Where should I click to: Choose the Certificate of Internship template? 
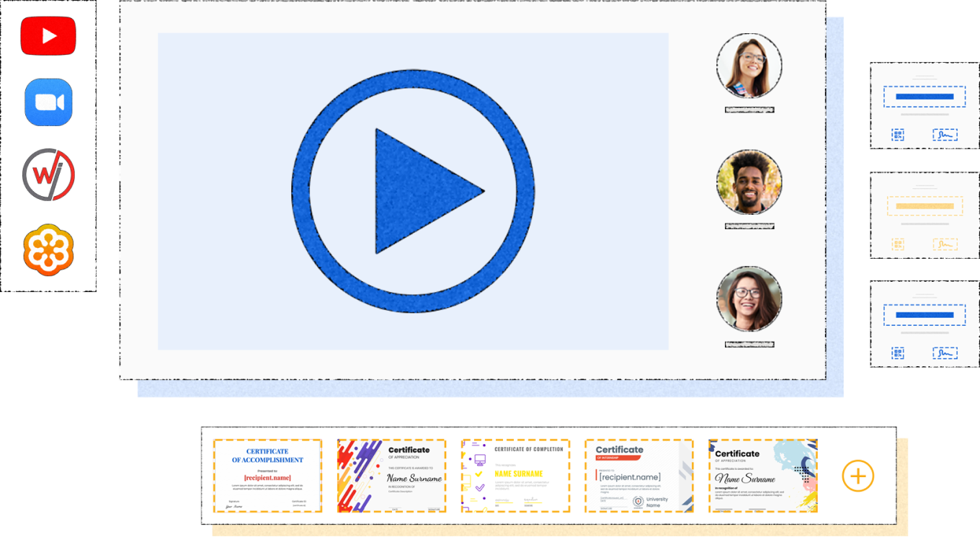[x=639, y=476]
